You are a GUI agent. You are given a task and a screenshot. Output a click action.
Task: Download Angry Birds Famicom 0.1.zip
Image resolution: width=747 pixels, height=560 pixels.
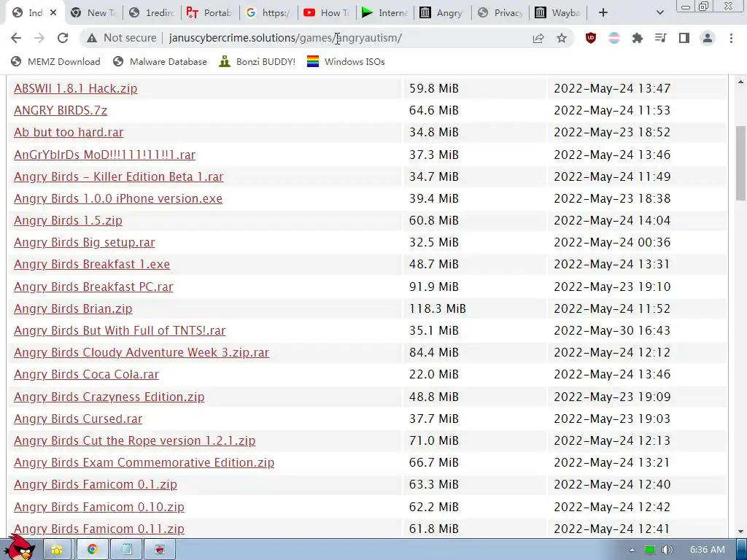pos(96,484)
